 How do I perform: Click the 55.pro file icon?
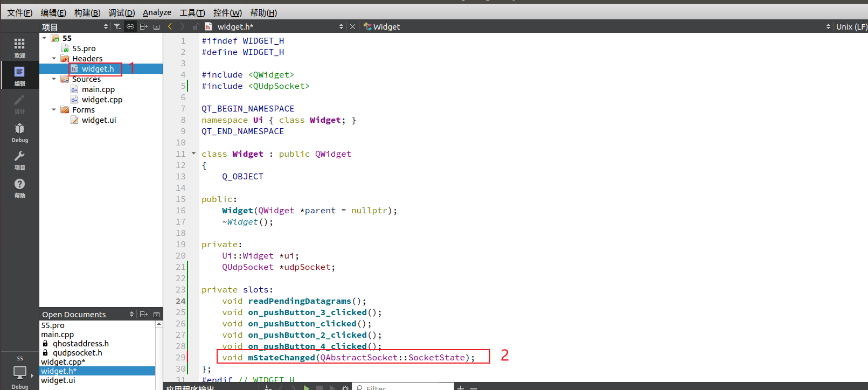point(65,48)
